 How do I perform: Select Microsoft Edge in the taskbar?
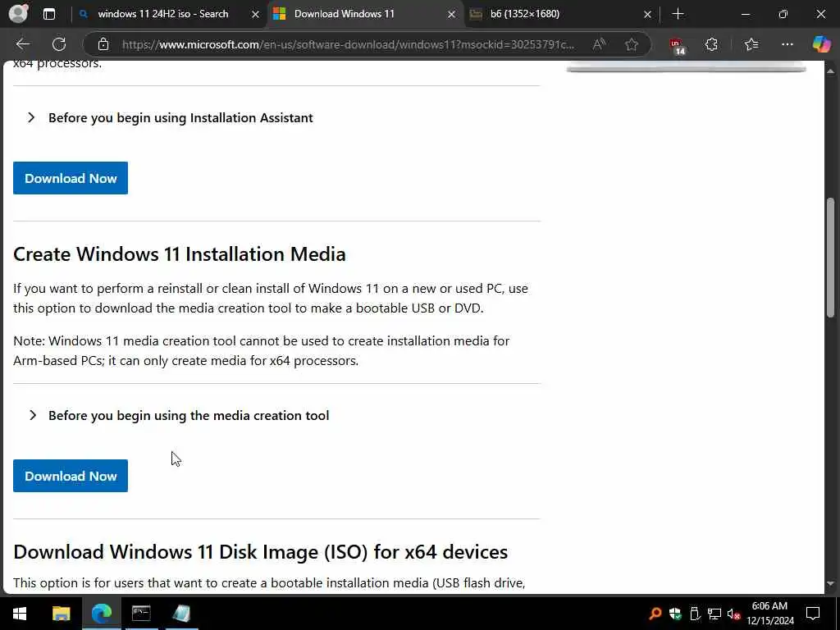(x=101, y=614)
